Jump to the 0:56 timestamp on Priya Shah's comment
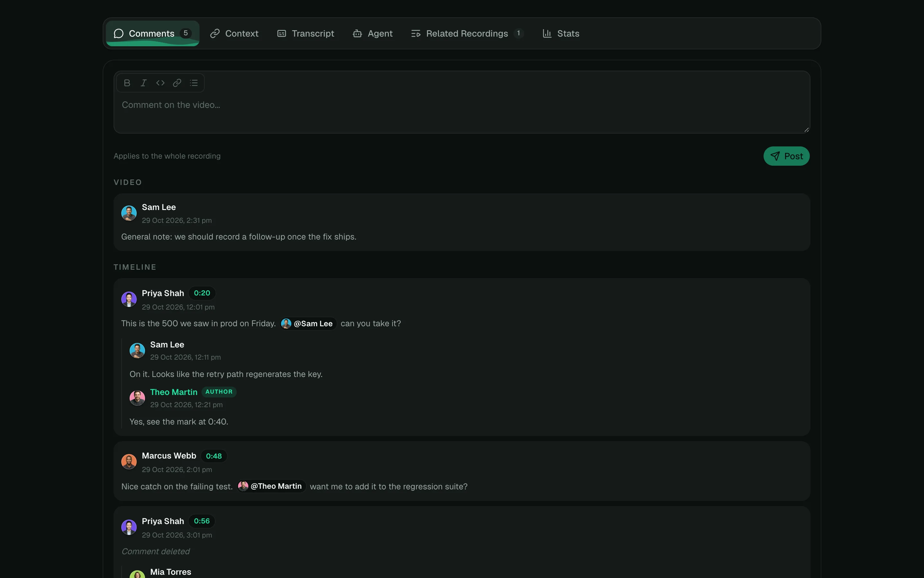 (x=201, y=521)
